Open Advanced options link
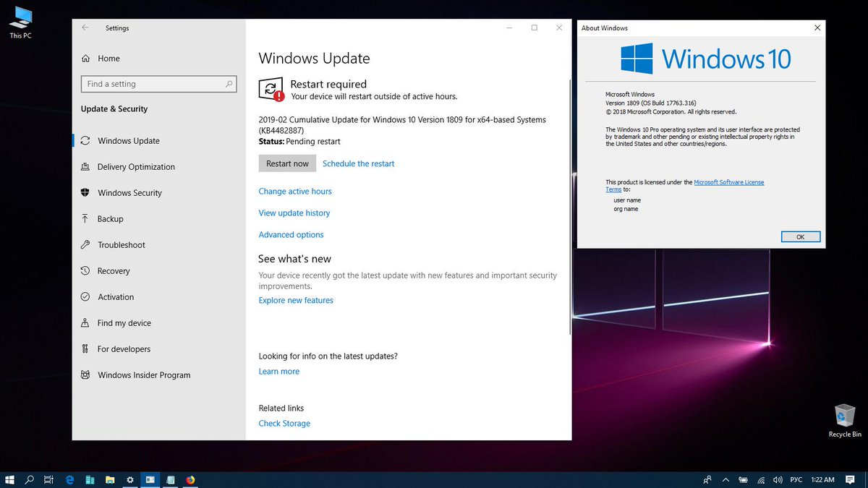This screenshot has width=868, height=488. click(291, 235)
